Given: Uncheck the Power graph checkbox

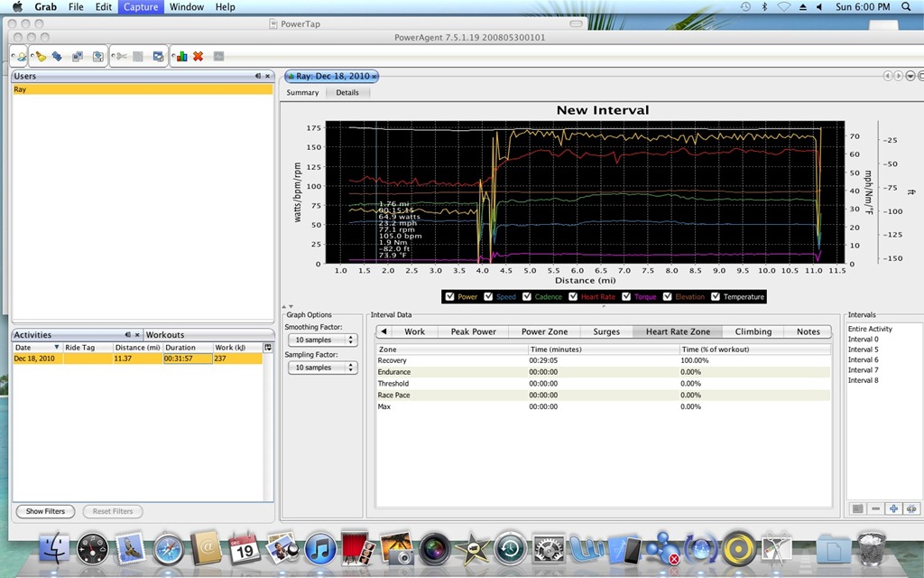Looking at the screenshot, I should (449, 296).
